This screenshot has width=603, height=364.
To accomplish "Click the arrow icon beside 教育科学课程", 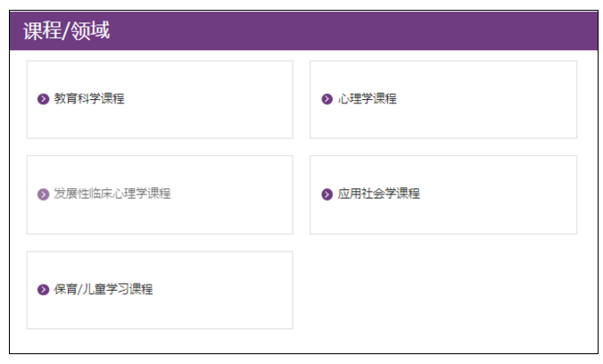I will (43, 99).
